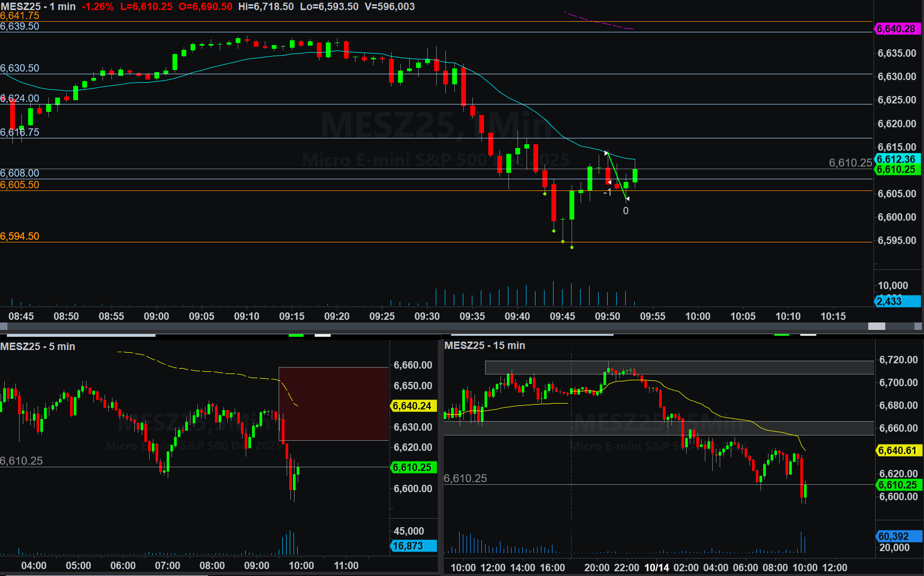Select the yellow 6,640.24 tag on 5 min chart
The height and width of the screenshot is (576, 924).
click(x=413, y=406)
